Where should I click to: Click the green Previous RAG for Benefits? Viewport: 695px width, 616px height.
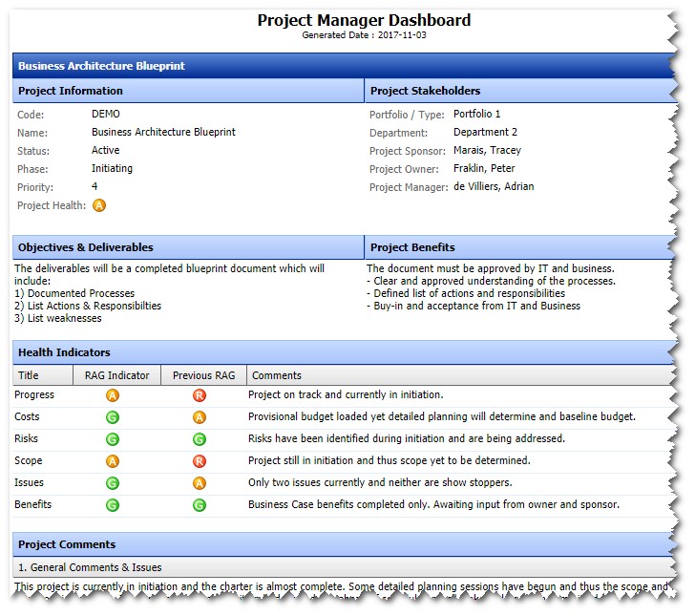[x=200, y=505]
